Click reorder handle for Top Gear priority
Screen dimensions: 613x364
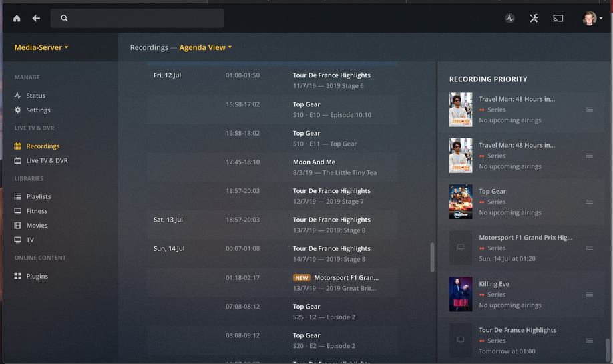pyautogui.click(x=589, y=202)
